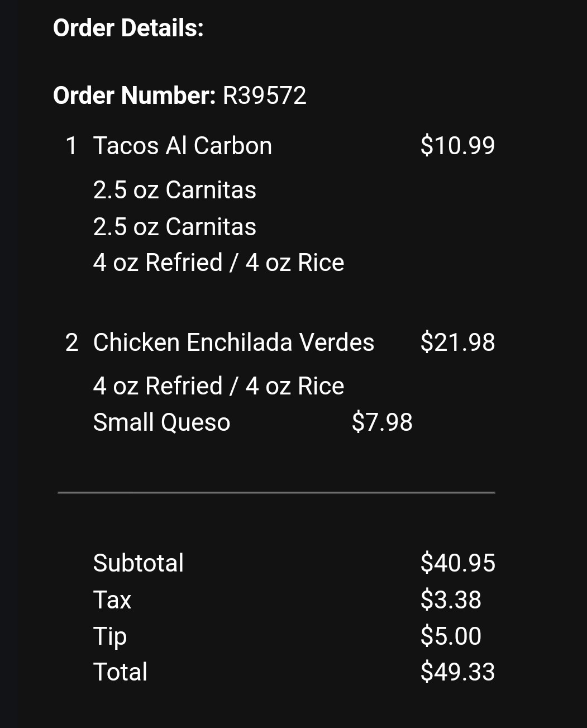Click the Tax label
This screenshot has width=587, height=728.
[112, 600]
